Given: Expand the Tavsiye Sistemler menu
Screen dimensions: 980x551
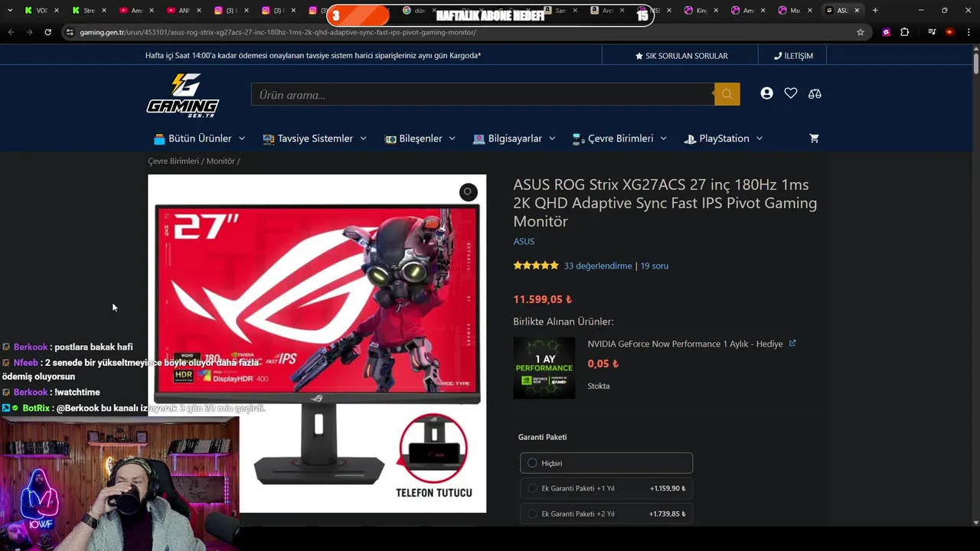Looking at the screenshot, I should (315, 139).
